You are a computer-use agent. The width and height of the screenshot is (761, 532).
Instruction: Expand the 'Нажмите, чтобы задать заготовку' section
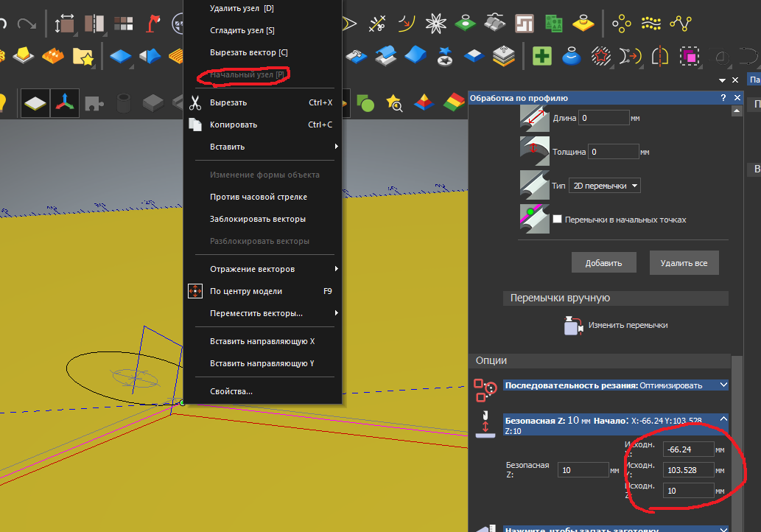616,528
